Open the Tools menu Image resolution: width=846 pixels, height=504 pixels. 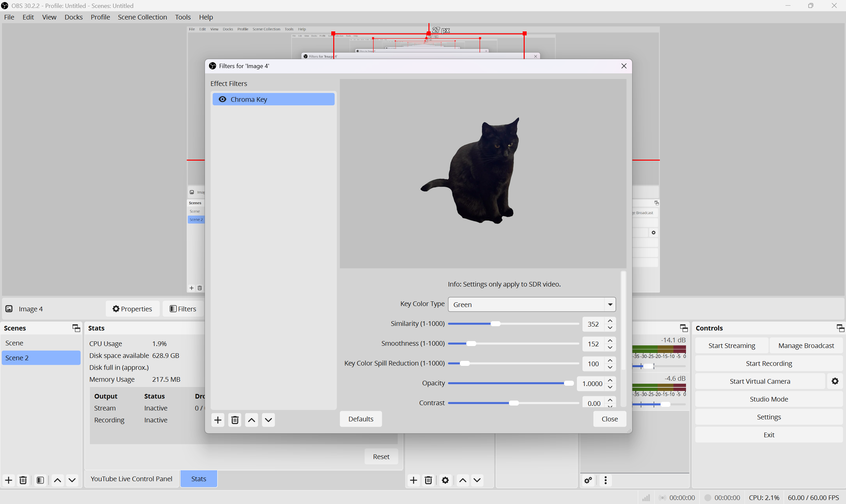pyautogui.click(x=183, y=17)
